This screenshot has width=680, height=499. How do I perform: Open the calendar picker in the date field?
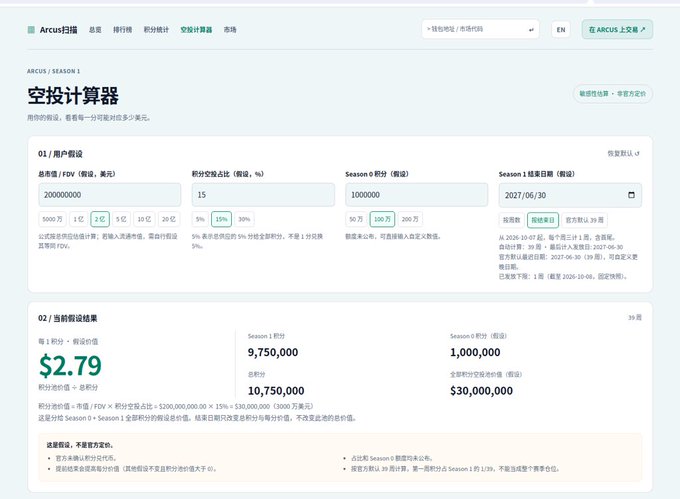tap(631, 195)
